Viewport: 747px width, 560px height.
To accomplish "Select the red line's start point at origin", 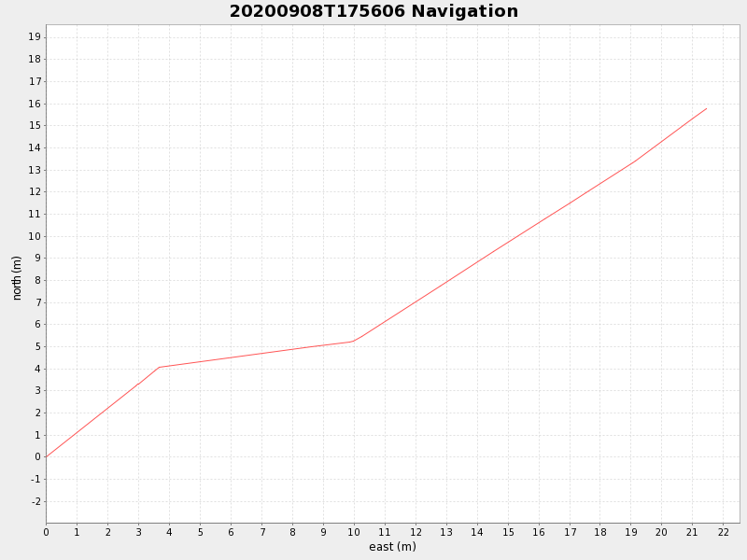I will click(x=46, y=457).
